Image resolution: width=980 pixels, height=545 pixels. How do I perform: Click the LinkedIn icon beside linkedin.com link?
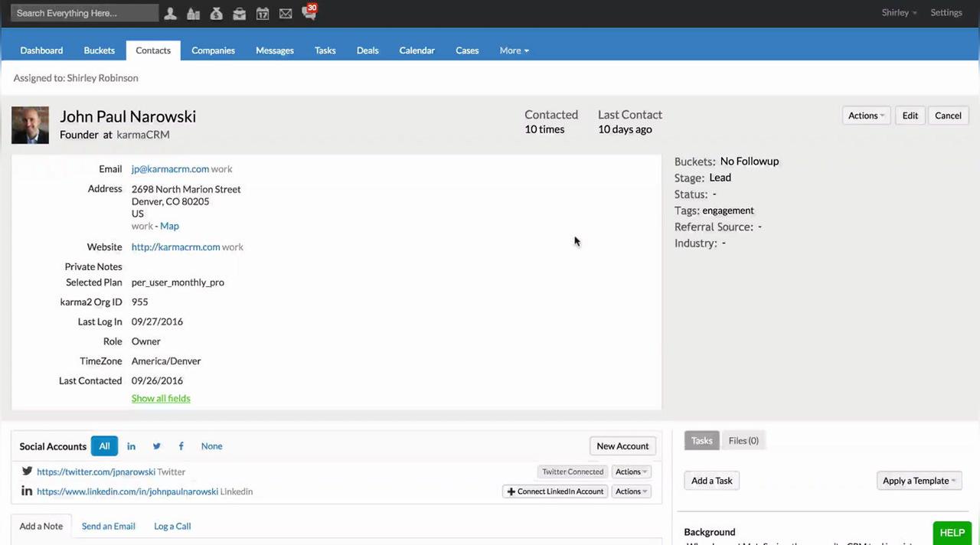point(27,491)
